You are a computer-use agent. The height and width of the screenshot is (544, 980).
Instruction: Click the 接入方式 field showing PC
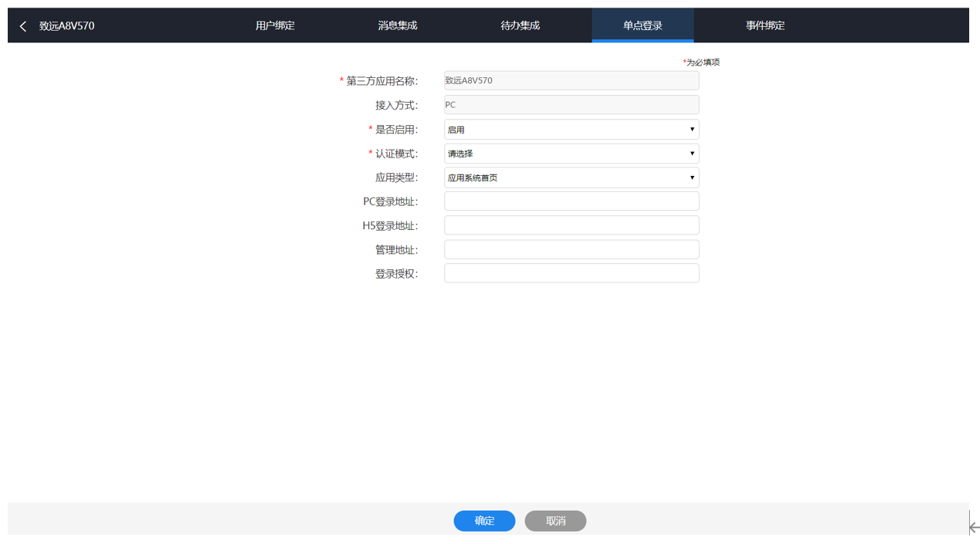[x=571, y=105]
